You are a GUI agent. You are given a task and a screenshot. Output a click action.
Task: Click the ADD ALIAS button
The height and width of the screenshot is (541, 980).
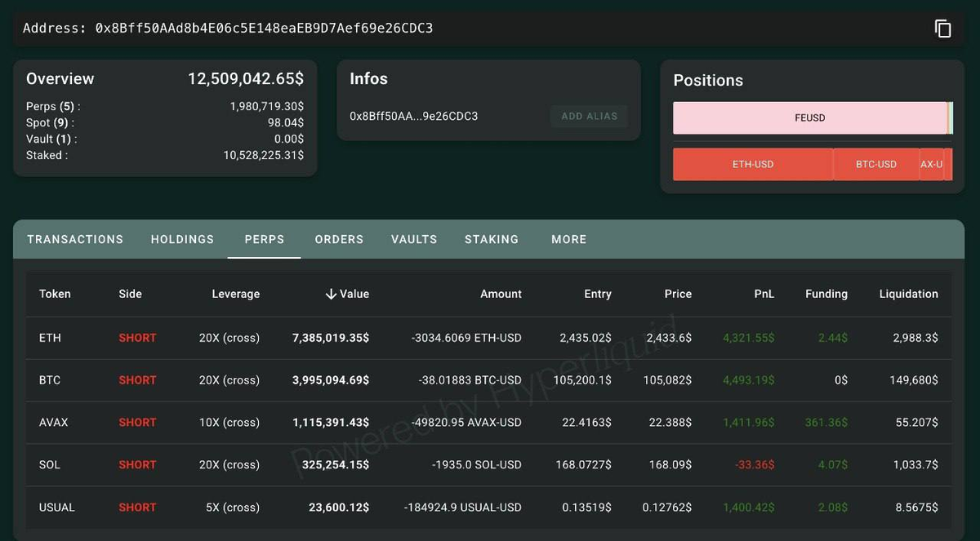(x=589, y=116)
